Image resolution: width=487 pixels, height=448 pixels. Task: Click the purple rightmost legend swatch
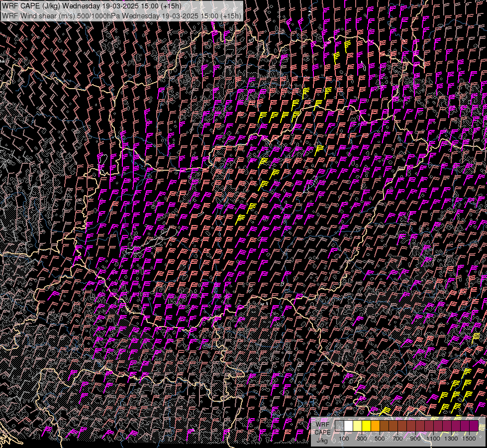click(474, 426)
